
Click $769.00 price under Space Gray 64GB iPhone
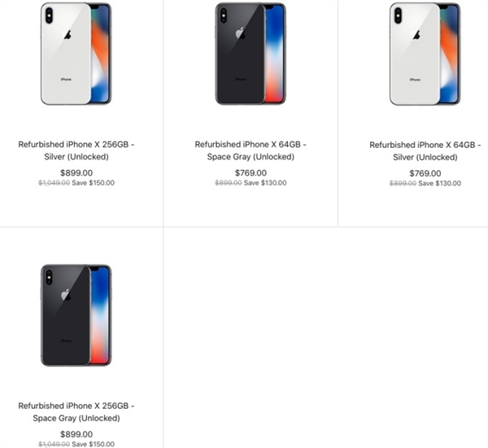pyautogui.click(x=251, y=172)
